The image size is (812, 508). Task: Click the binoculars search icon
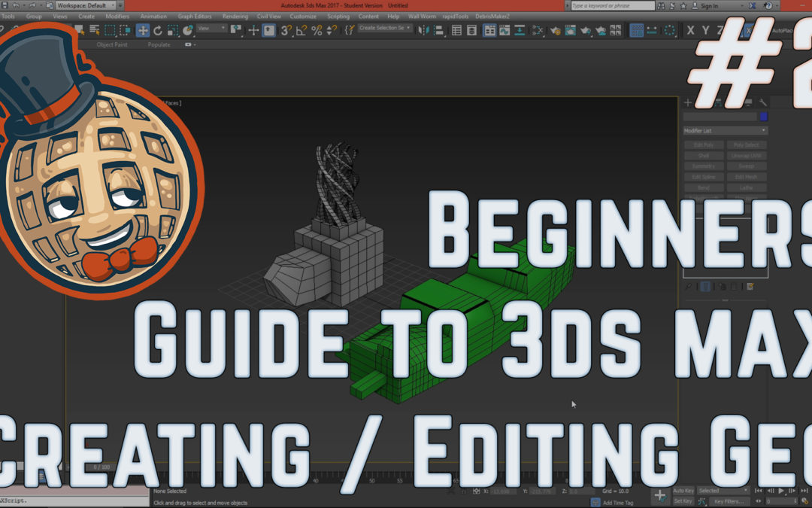pos(662,6)
